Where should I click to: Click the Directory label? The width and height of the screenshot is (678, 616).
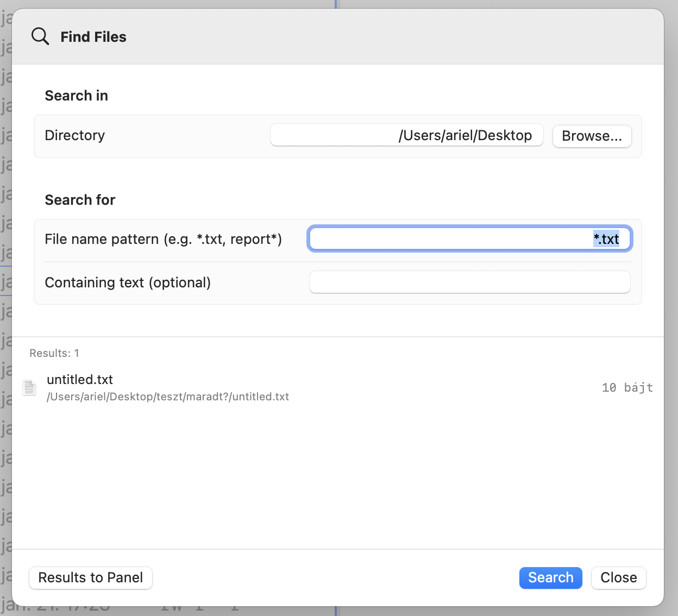(x=75, y=135)
